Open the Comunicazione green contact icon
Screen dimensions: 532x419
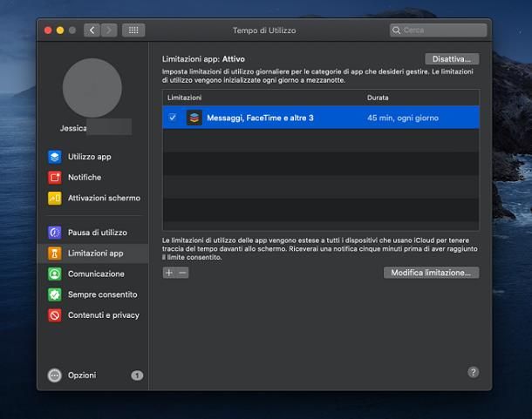pos(55,274)
